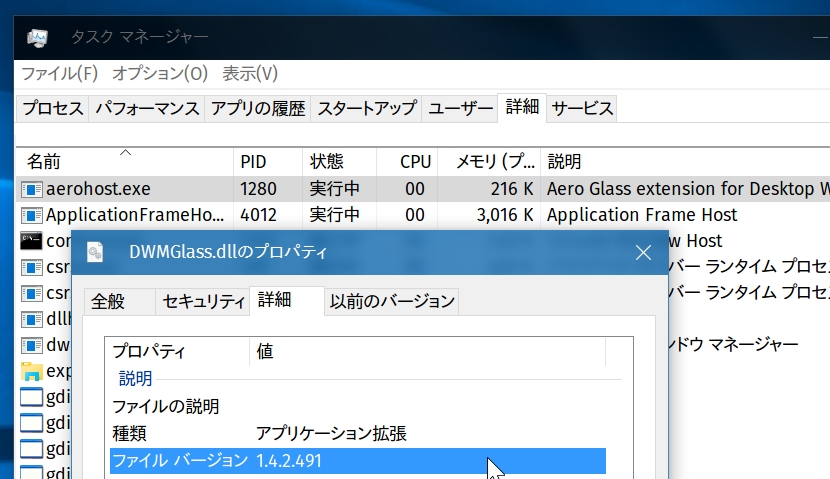The image size is (830, 479).
Task: Click memory value 216 K
Action: pos(511,189)
